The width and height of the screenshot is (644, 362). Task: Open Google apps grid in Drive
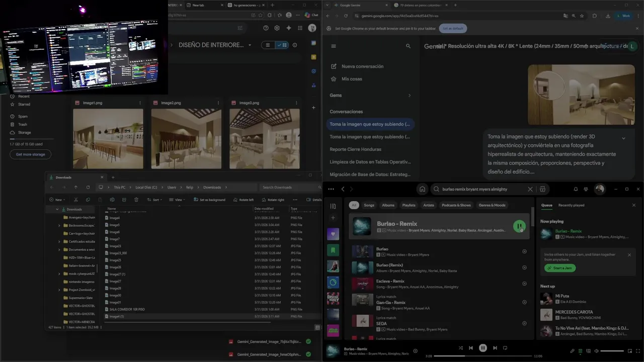point(300,28)
